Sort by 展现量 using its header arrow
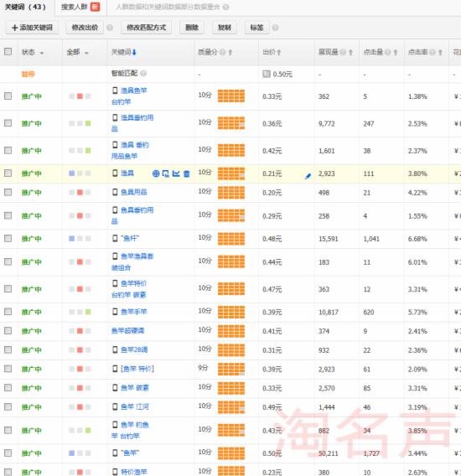 (x=350, y=53)
